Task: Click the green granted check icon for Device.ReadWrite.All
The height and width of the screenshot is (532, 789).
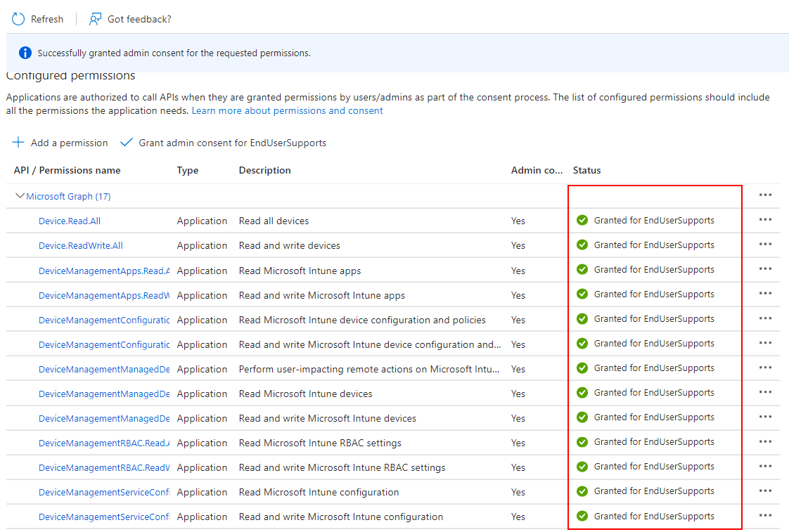Action: pos(582,245)
